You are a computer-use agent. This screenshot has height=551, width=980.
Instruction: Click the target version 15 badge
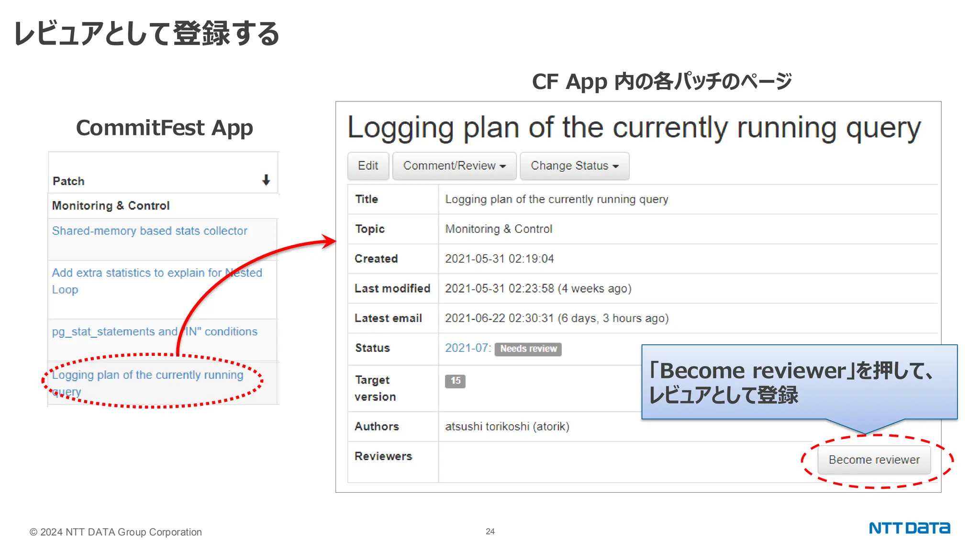pos(455,381)
